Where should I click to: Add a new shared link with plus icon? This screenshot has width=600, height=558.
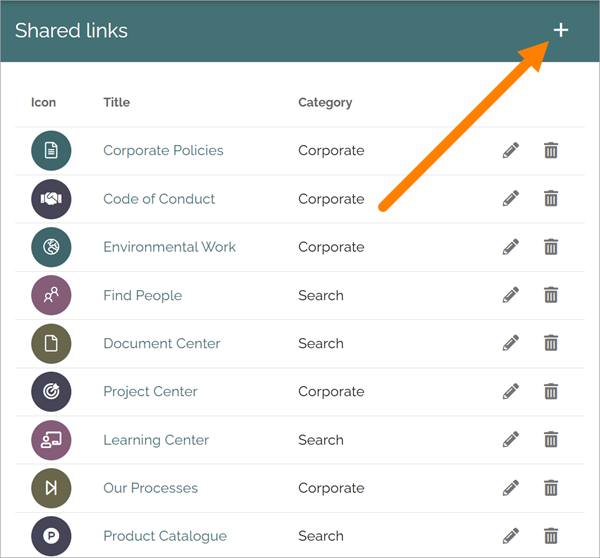[561, 30]
